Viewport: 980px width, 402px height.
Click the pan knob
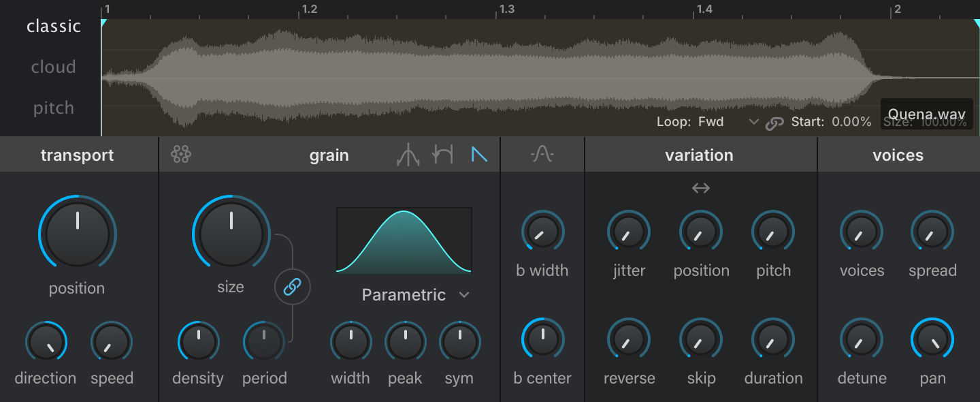click(x=932, y=339)
